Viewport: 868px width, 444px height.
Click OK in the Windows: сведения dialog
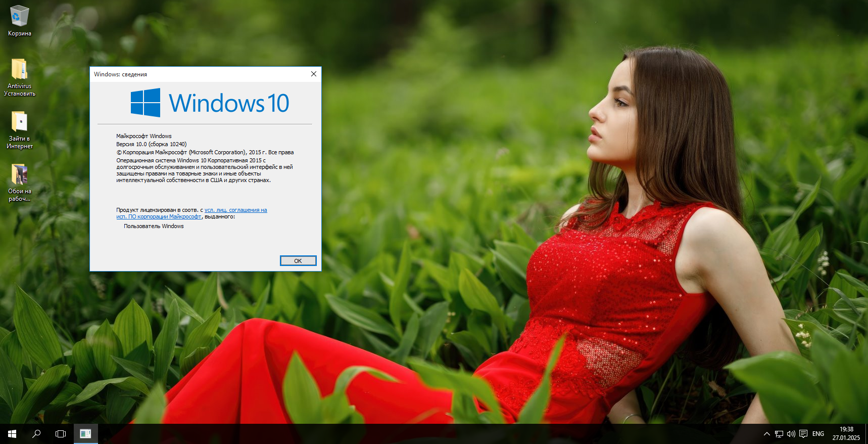click(298, 260)
